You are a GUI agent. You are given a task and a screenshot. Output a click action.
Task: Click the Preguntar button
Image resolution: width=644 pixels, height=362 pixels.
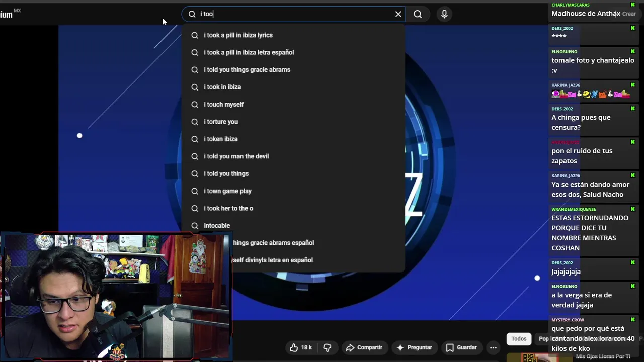pyautogui.click(x=414, y=347)
